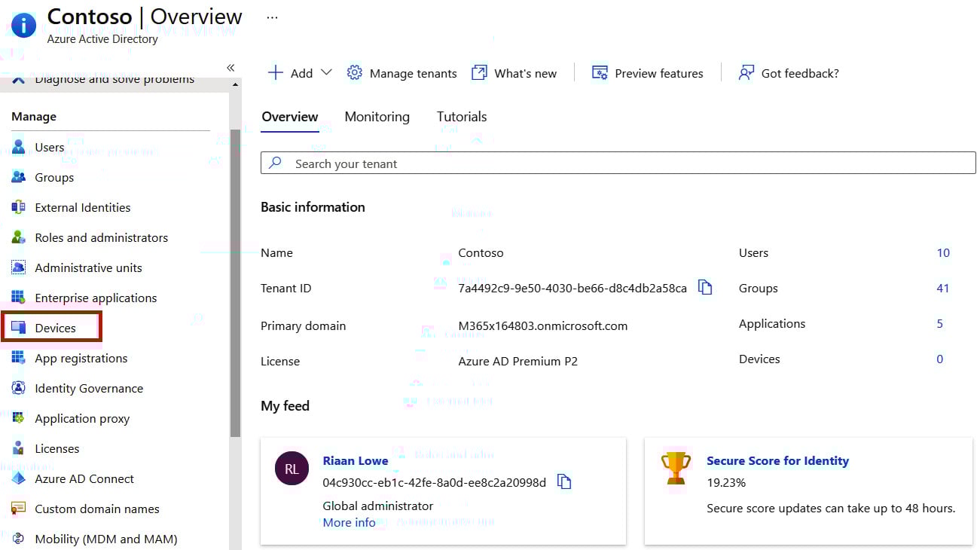Screen dimensions: 980x550
Task: Click the Got feedback? button
Action: pos(789,73)
